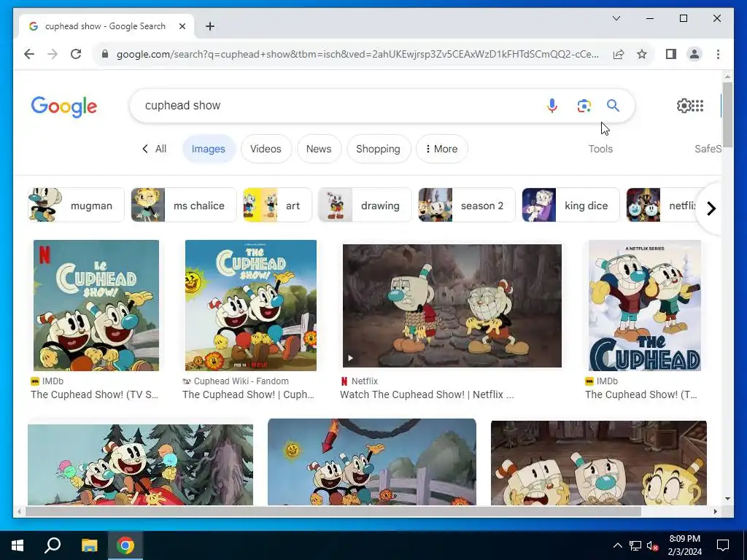Screen dimensions: 747x560
Task: Click the vertical scrollbar thumb
Action: point(727,114)
